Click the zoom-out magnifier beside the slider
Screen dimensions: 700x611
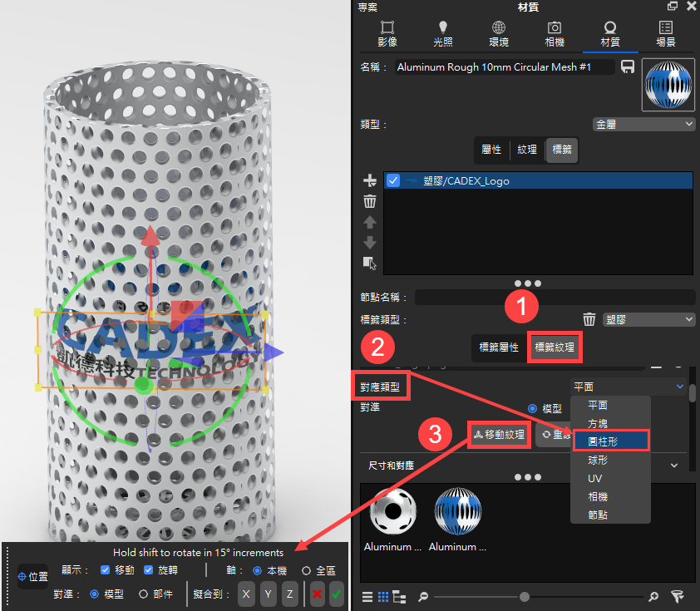(423, 597)
